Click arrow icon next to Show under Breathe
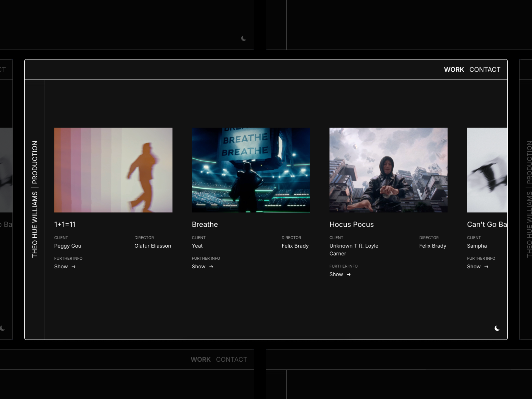Screen dimensions: 532x399 pos(211,267)
